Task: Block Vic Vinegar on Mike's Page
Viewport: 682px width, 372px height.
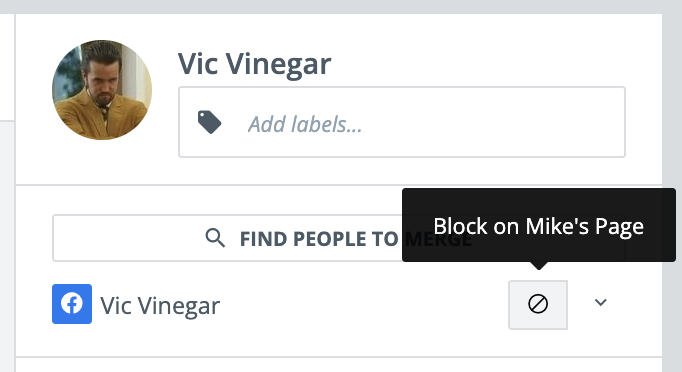Action: (x=538, y=304)
